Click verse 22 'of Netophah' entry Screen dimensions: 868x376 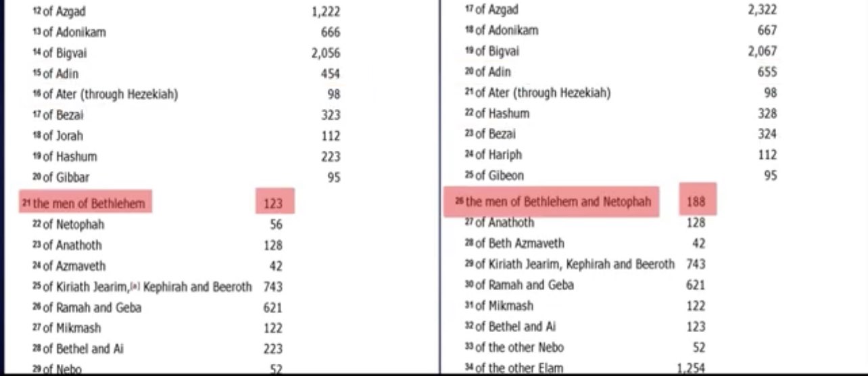(73, 225)
